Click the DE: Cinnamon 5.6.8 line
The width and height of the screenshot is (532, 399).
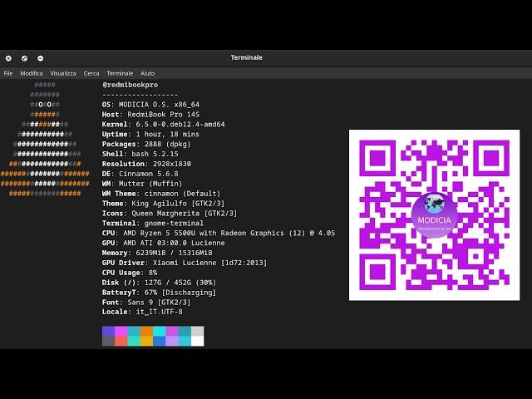(140, 174)
